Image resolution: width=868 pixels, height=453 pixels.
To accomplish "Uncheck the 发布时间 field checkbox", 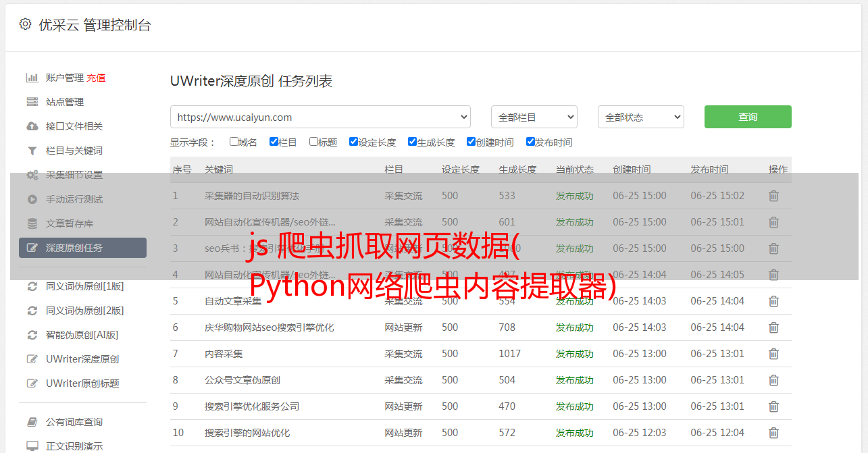I will (530, 142).
